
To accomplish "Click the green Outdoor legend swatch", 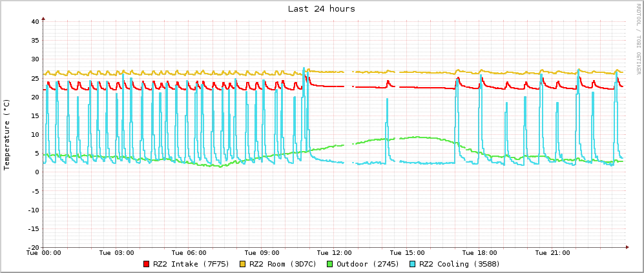I will coord(330,264).
